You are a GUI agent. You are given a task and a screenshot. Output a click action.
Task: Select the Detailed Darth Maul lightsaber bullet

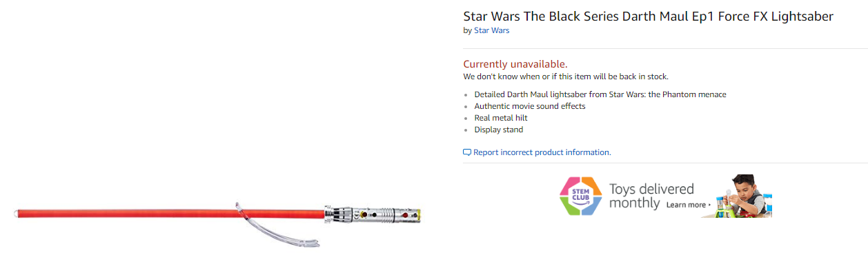click(x=600, y=94)
